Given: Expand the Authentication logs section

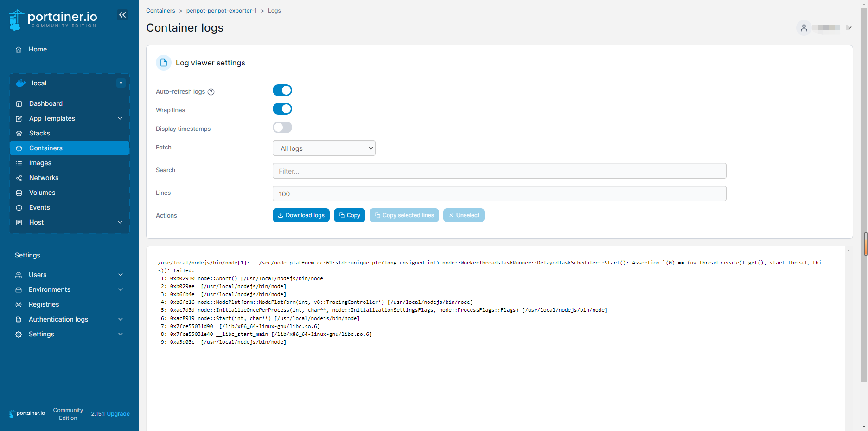Looking at the screenshot, I should tap(58, 319).
